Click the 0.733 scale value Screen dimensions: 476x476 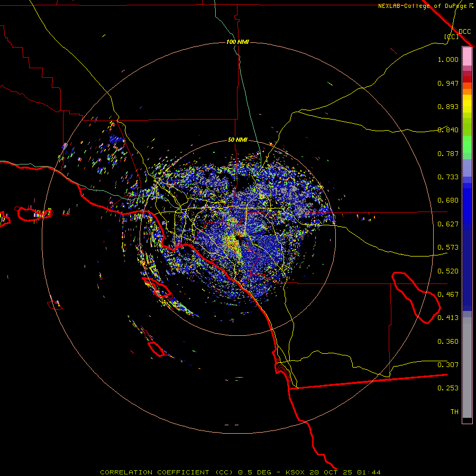pos(448,177)
